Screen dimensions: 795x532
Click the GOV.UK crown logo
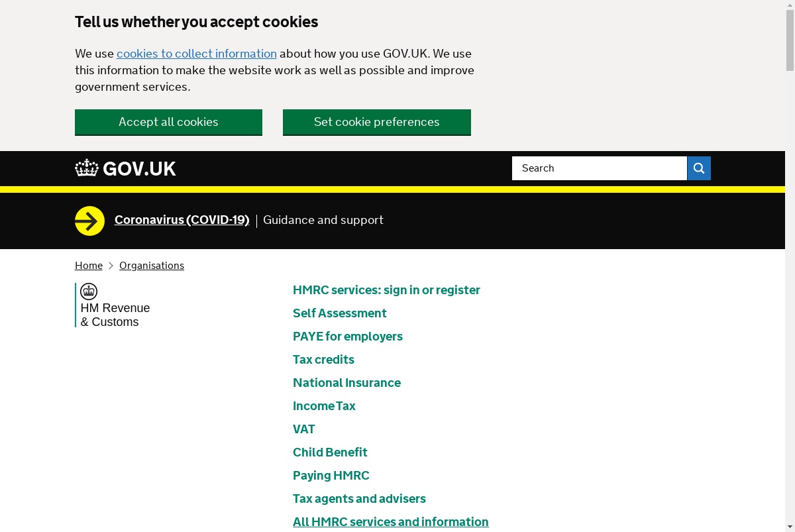[87, 168]
